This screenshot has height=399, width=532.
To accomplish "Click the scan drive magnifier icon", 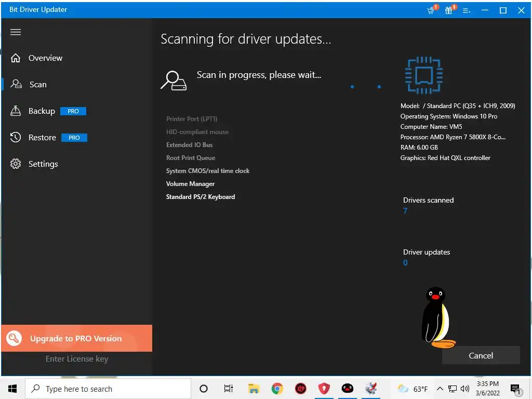I will (x=174, y=81).
